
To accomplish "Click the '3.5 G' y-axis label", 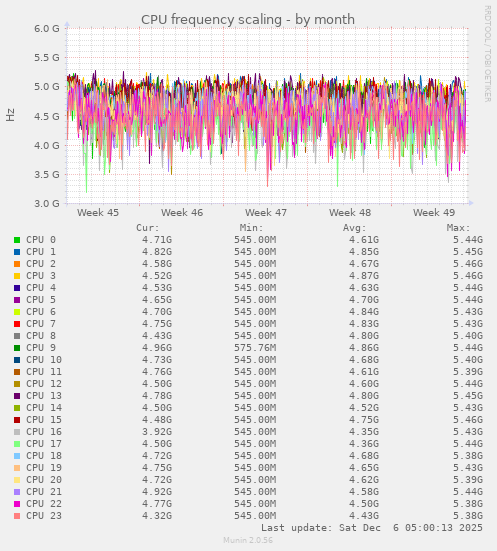I will (x=47, y=174).
